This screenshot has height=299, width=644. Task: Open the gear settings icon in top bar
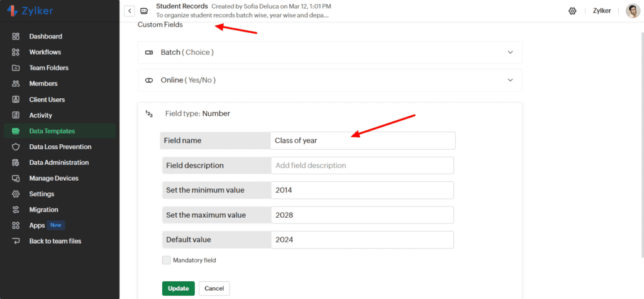(x=572, y=11)
